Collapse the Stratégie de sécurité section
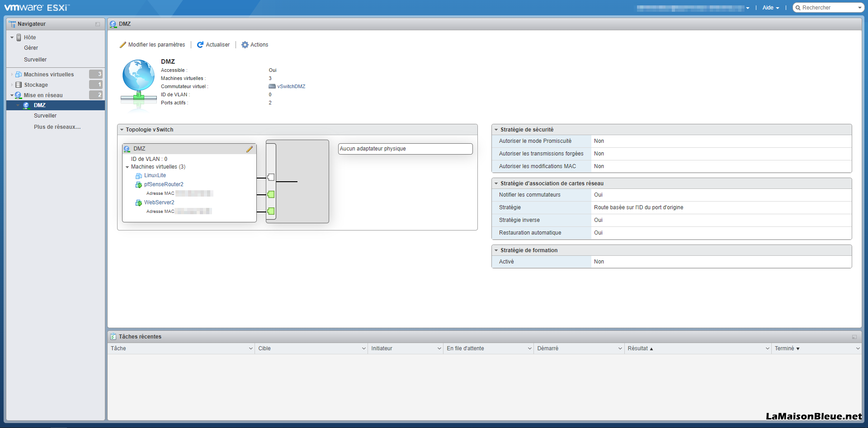 point(496,130)
